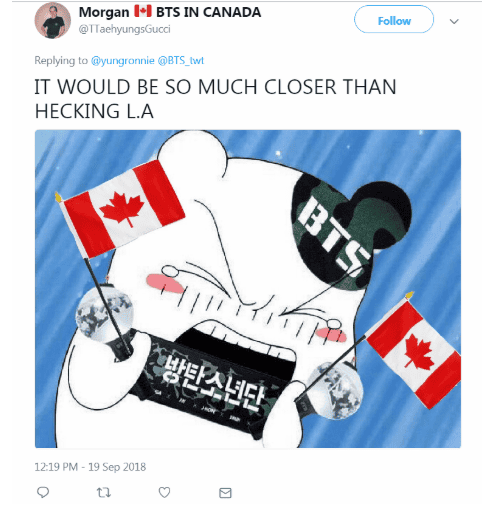Open the attached cartoon image

tap(248, 289)
